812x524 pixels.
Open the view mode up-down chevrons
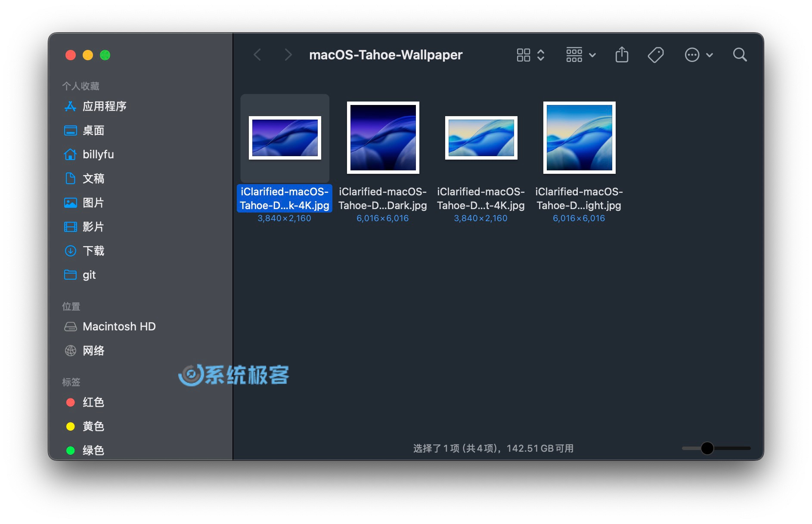(x=541, y=55)
